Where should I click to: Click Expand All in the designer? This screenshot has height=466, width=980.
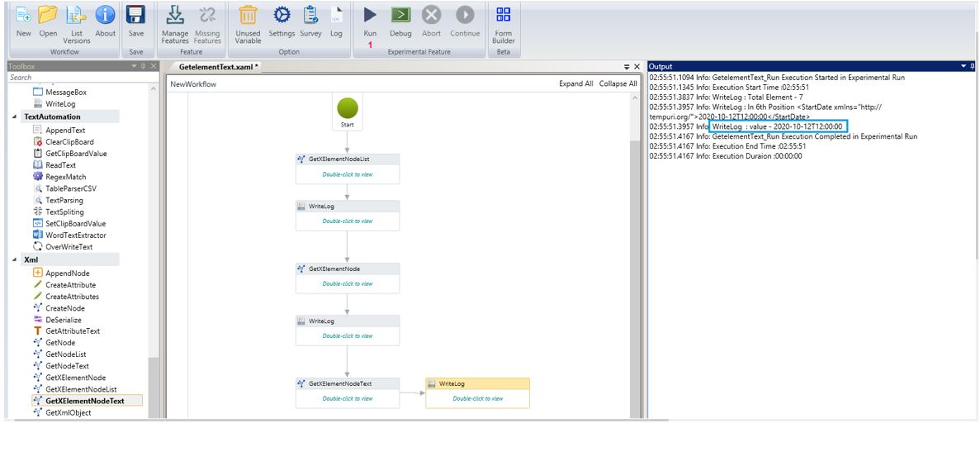(x=575, y=84)
